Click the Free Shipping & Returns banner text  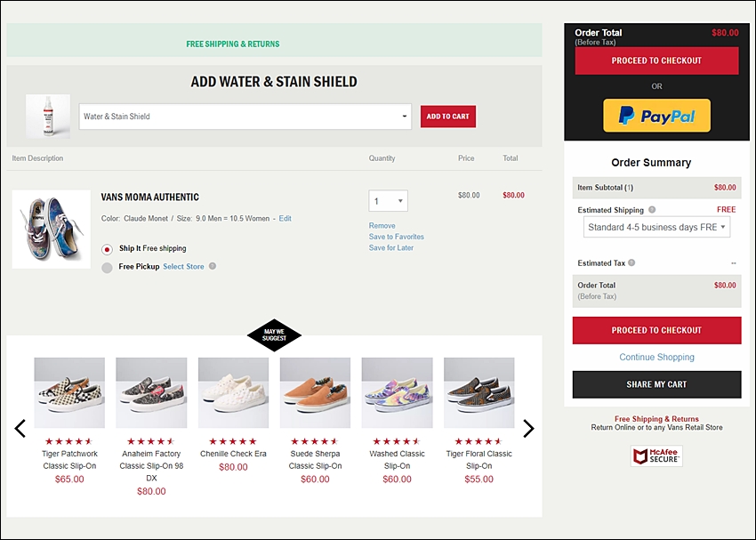tap(233, 44)
